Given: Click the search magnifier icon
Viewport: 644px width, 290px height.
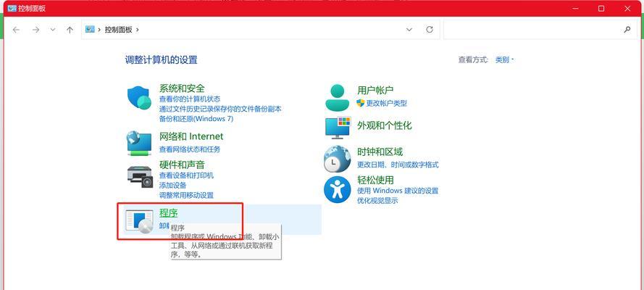Looking at the screenshot, I should point(627,30).
